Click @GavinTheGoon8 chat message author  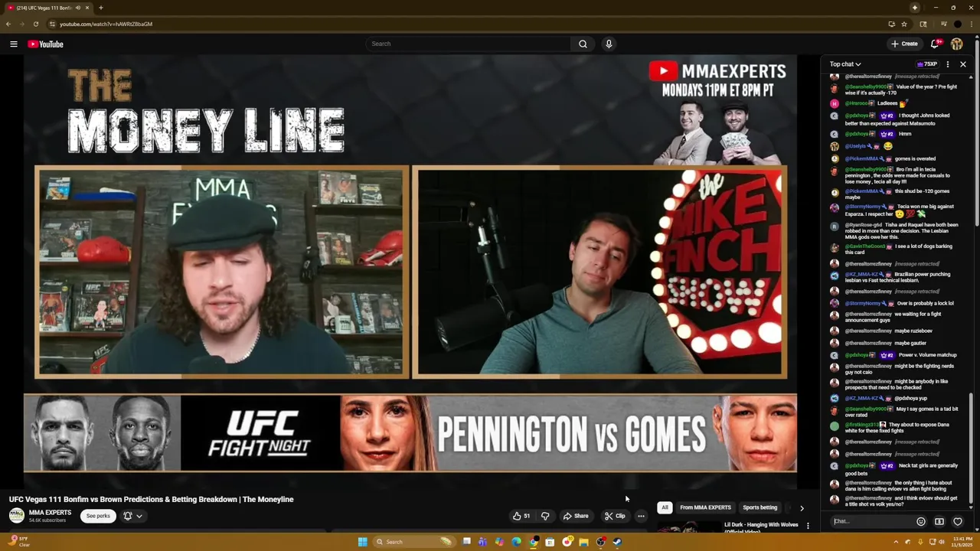click(x=864, y=246)
